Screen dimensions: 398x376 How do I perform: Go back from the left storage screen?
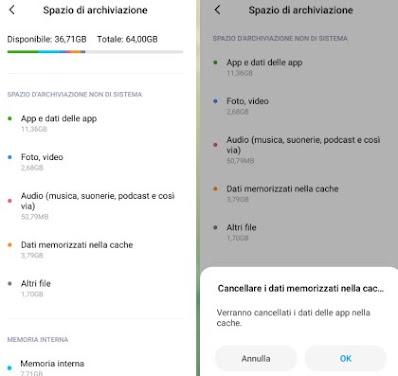[x=12, y=10]
